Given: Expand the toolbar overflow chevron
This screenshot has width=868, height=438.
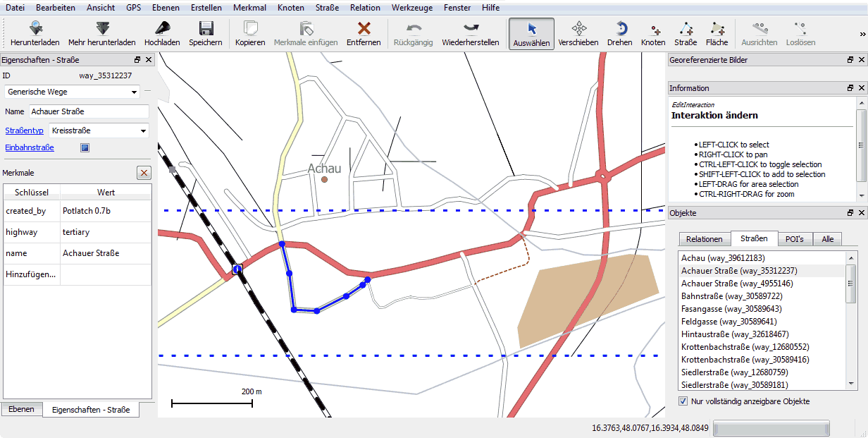Looking at the screenshot, I should [862, 34].
